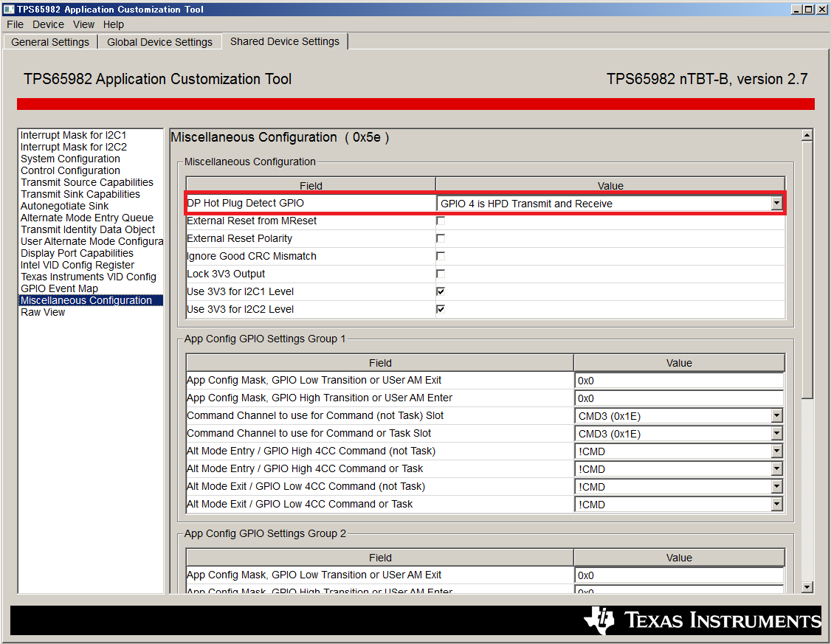This screenshot has width=831, height=644.
Task: Open Command Channel for Command or Task Slot dropdown
Action: point(776,433)
